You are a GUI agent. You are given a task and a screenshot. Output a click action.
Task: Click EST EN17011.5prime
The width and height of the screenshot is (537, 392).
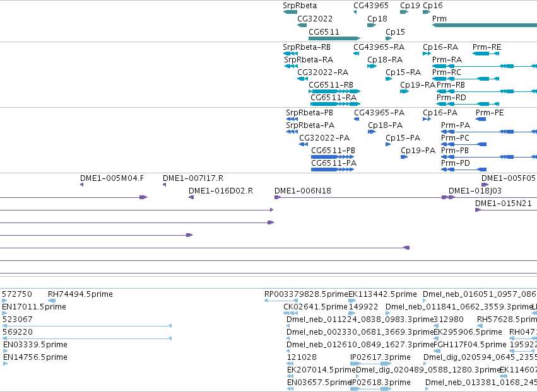click(4, 313)
